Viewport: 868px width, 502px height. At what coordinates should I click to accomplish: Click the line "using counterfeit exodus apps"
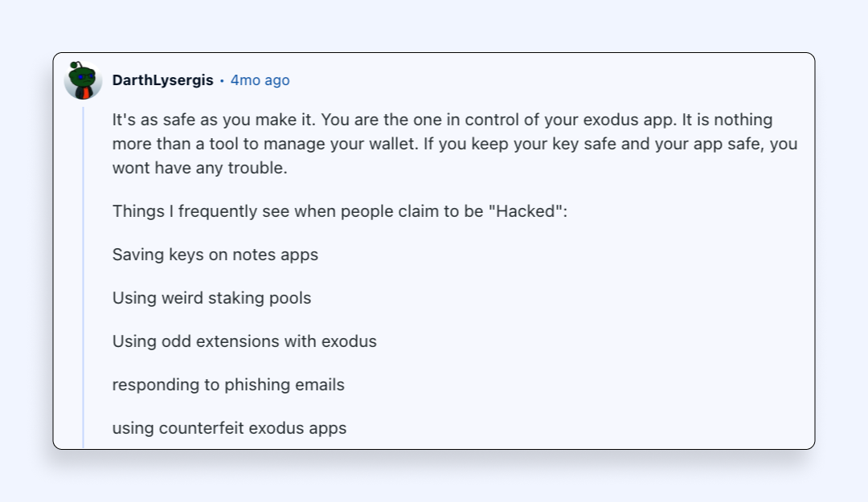tap(229, 428)
